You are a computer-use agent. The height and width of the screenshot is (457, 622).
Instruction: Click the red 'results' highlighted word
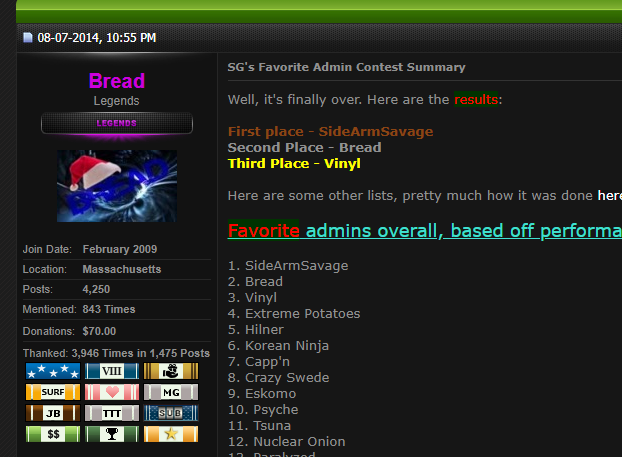tap(476, 99)
